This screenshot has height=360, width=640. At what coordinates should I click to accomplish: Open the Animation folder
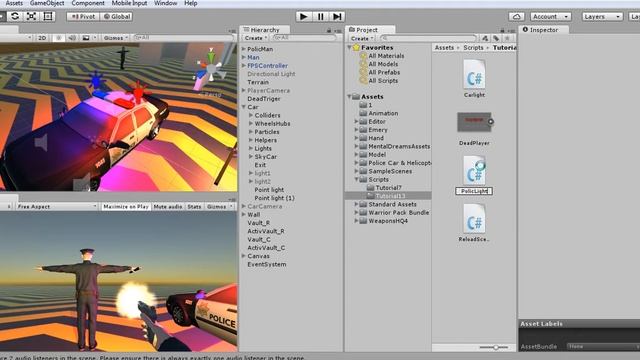tap(383, 113)
